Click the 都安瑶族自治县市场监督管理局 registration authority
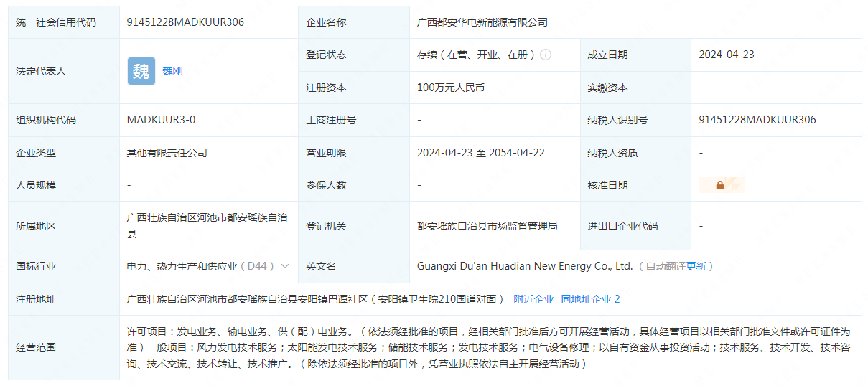 (487, 226)
